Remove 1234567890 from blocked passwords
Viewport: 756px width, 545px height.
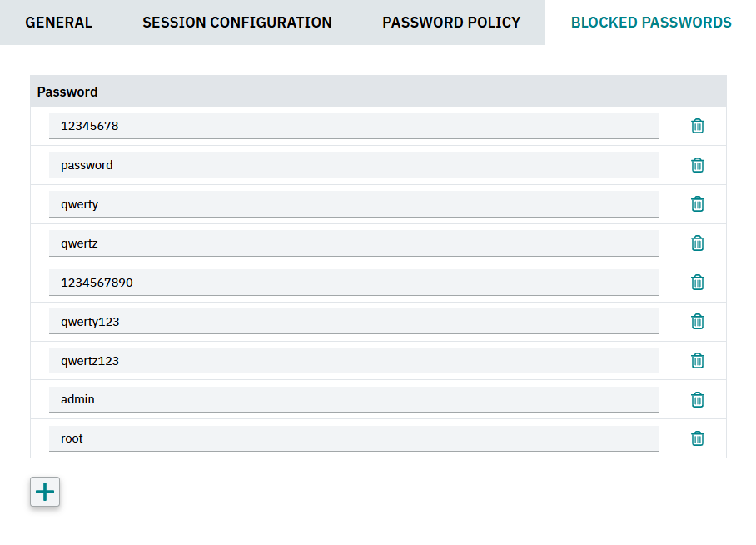(x=698, y=282)
